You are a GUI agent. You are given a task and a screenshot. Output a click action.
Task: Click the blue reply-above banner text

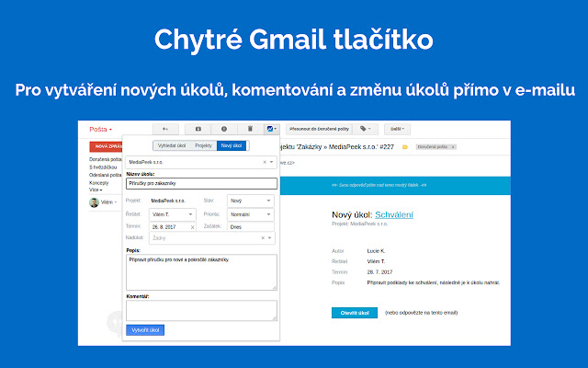(x=379, y=185)
